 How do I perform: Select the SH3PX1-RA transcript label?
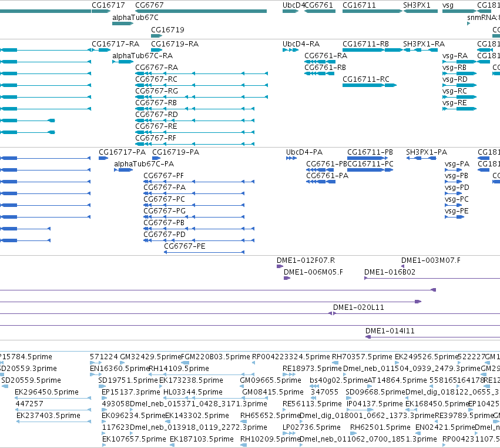(x=424, y=44)
